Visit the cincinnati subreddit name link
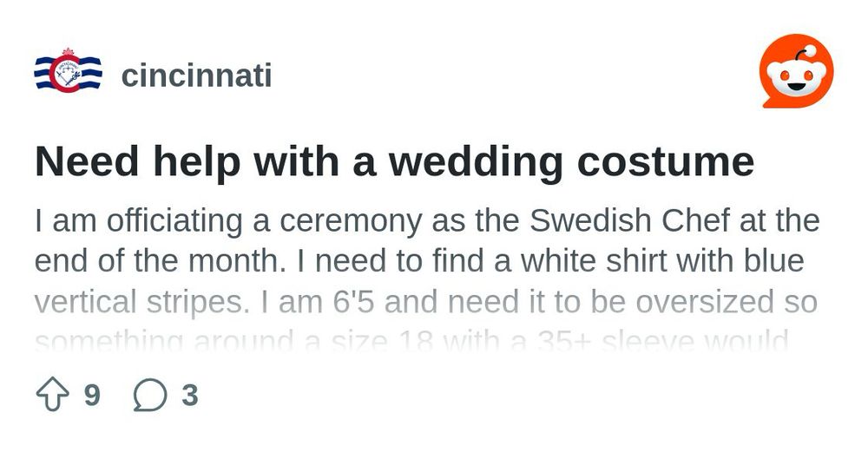The image size is (868, 452). 196,75
